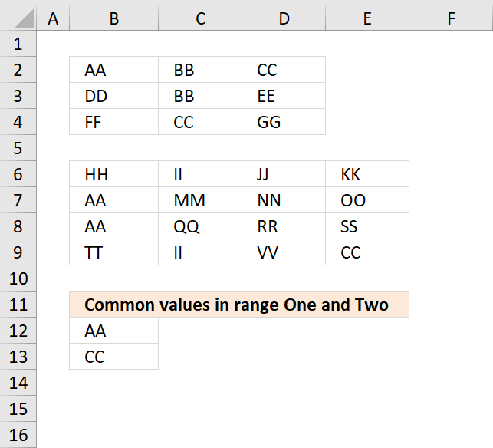Click cell D6 containing JJ
The height and width of the screenshot is (448, 493).
coord(284,174)
